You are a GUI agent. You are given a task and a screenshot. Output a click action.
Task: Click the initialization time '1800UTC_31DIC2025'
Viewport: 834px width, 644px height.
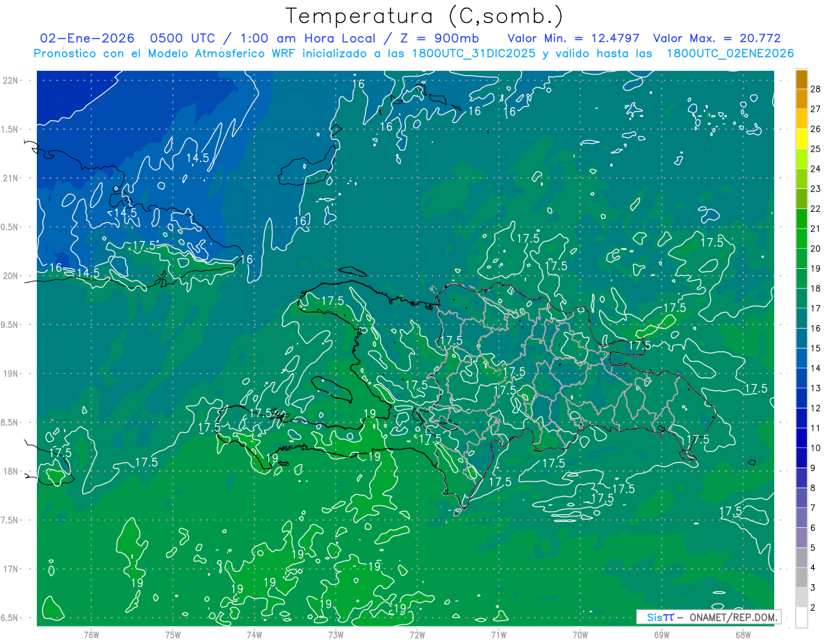tap(474, 53)
